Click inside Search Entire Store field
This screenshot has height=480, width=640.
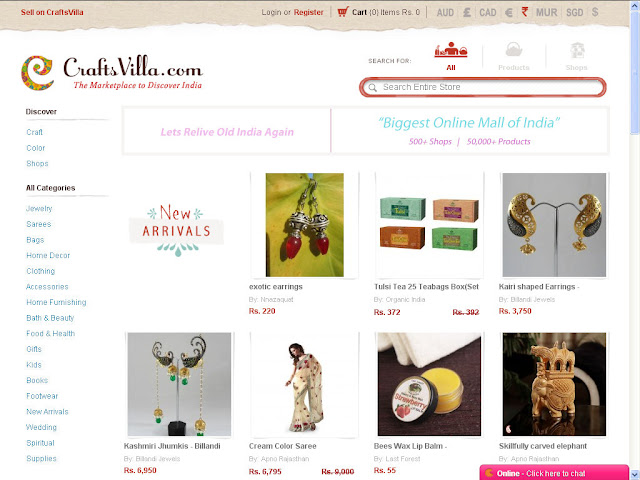click(482, 87)
